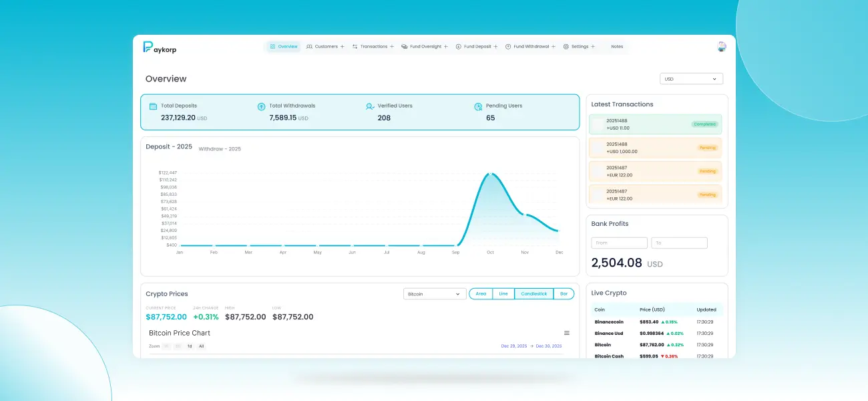Click the Verified Users icon
The image size is (868, 401).
pos(370,106)
